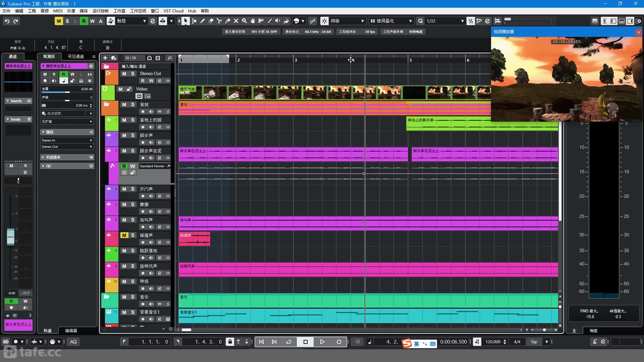Open the 编辑 menu
This screenshot has height=362, width=644.
pos(19,11)
